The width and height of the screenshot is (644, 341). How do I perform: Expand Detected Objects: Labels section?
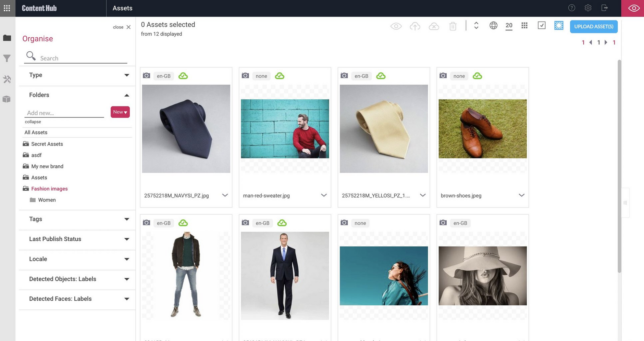[x=77, y=279]
